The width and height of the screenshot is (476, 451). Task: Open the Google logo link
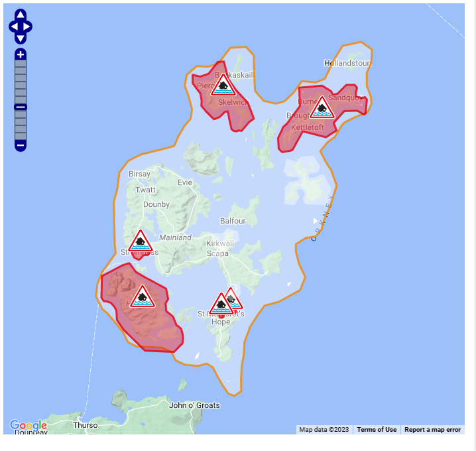[x=29, y=425]
